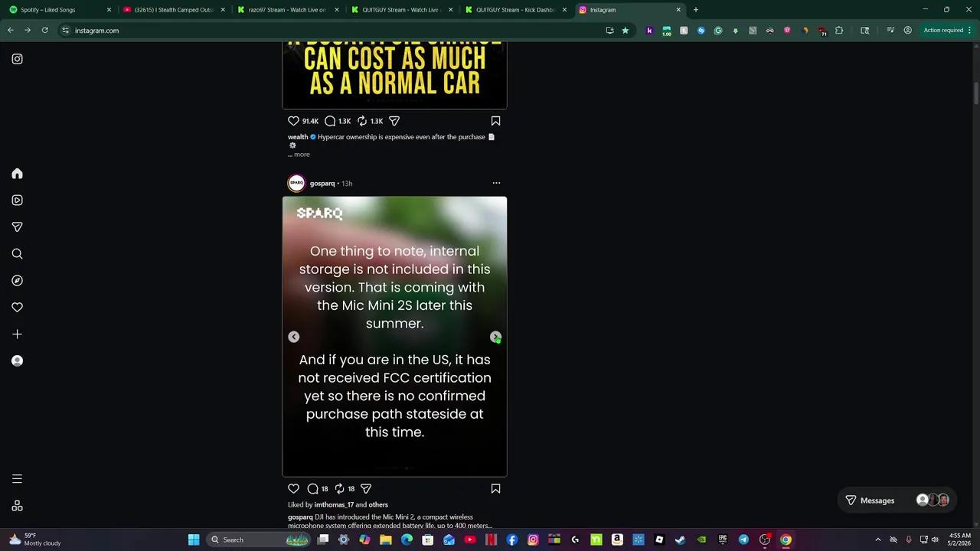Open comments on the wealth post
The image size is (980, 551).
(x=330, y=121)
